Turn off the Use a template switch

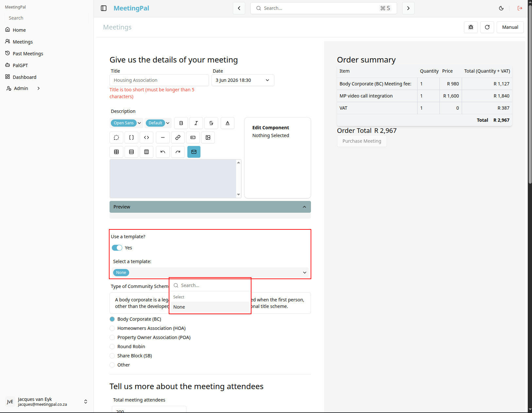click(x=117, y=248)
